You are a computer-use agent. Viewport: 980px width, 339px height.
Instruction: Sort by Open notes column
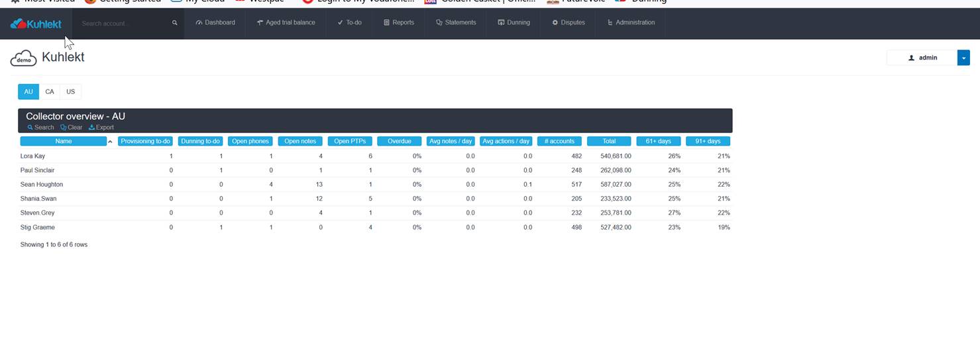300,141
